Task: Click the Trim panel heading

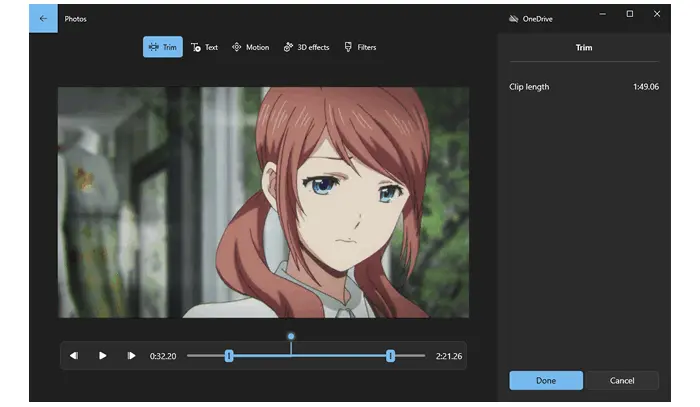Action: click(x=584, y=47)
